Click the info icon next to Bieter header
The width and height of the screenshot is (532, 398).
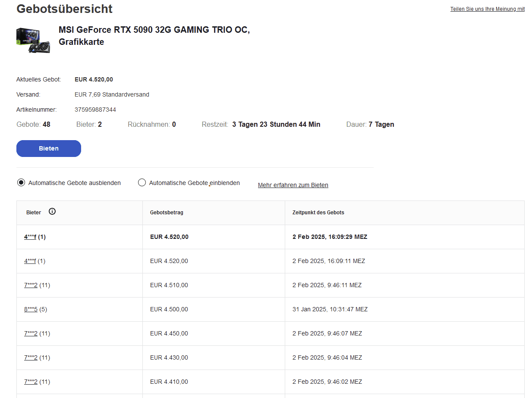52,212
